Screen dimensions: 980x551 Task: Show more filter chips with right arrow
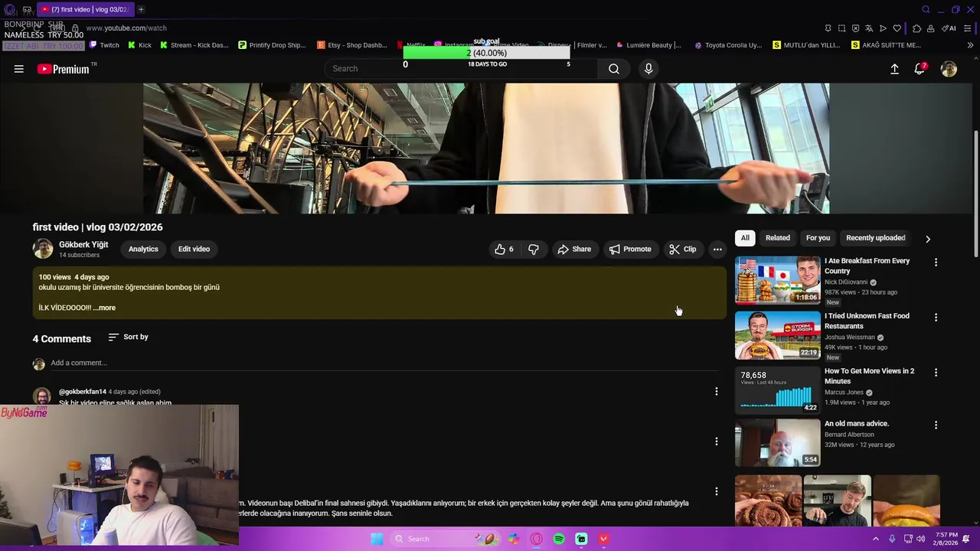coord(928,239)
